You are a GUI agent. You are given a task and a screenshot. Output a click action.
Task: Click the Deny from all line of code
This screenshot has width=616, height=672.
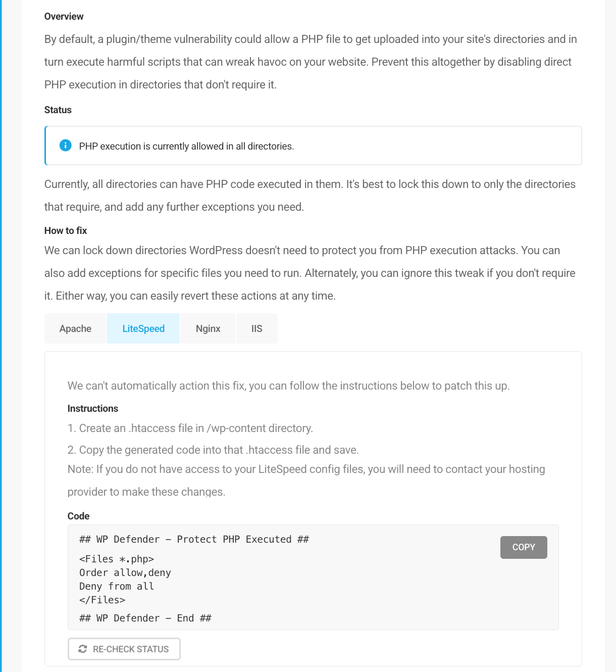116,586
